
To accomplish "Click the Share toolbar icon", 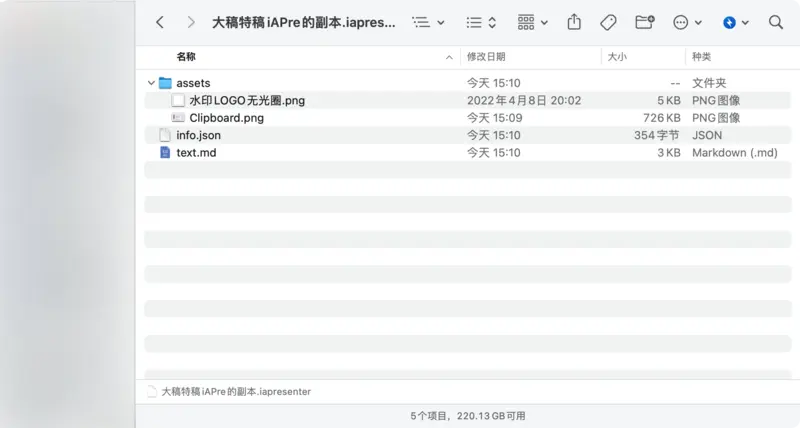I will 574,22.
